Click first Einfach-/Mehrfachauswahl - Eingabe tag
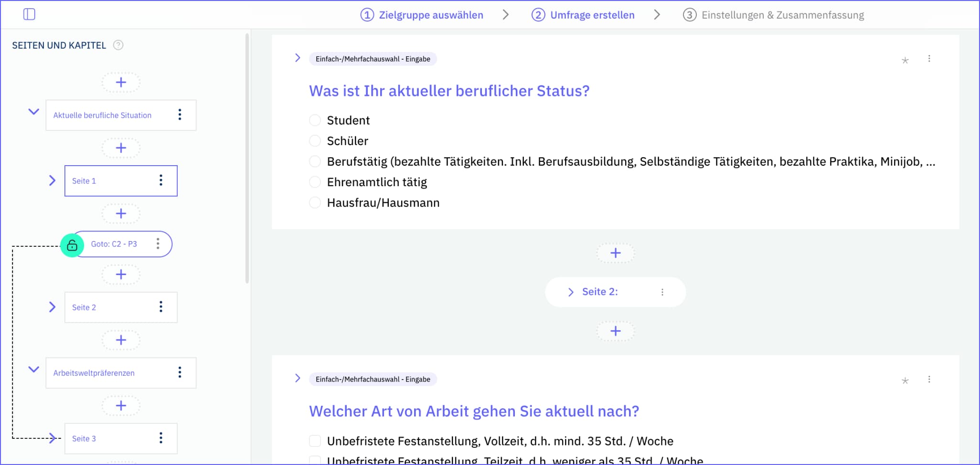The width and height of the screenshot is (980, 465). coord(373,59)
